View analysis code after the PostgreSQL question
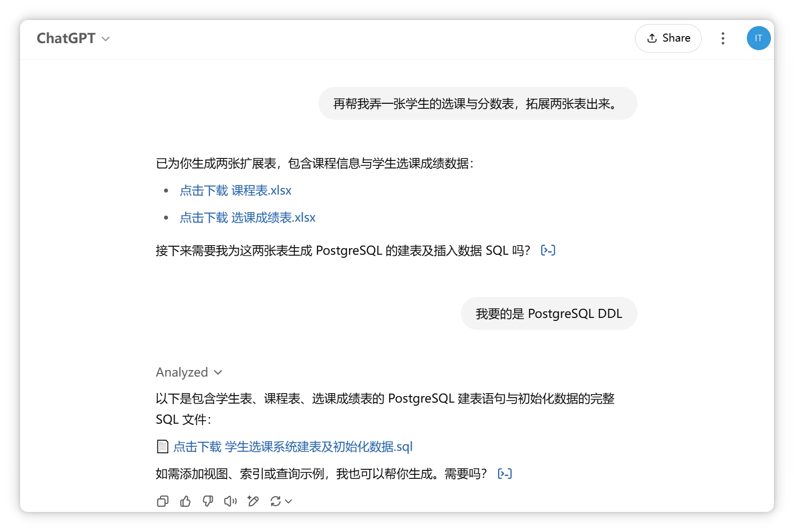Viewport: 794px width, 532px height. click(548, 250)
